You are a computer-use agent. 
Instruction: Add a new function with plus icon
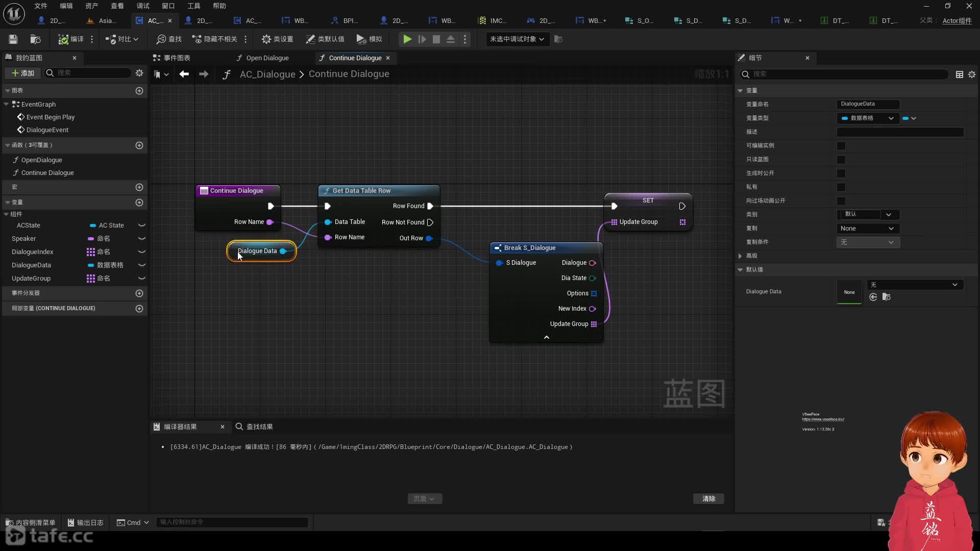(139, 145)
